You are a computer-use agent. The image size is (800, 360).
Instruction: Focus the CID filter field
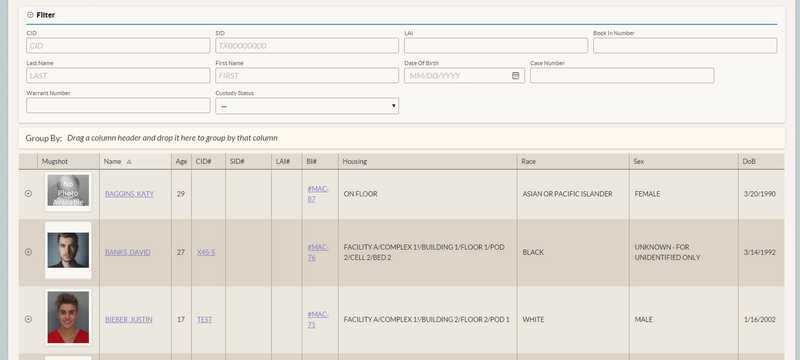[118, 45]
